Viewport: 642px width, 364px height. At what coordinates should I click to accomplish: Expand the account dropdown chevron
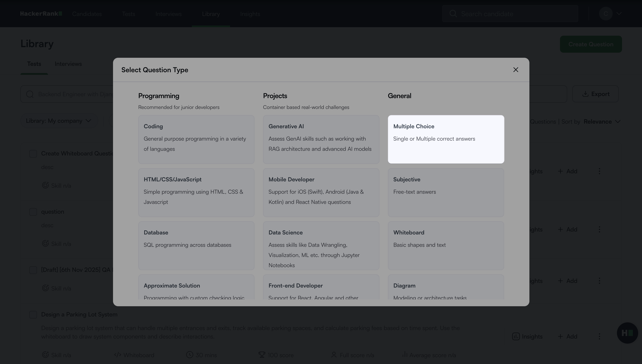click(x=619, y=14)
